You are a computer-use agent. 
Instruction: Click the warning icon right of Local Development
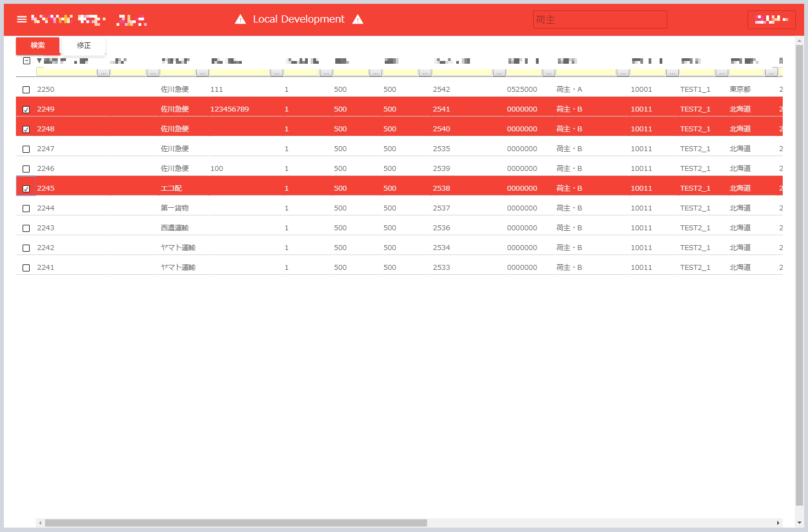click(357, 19)
